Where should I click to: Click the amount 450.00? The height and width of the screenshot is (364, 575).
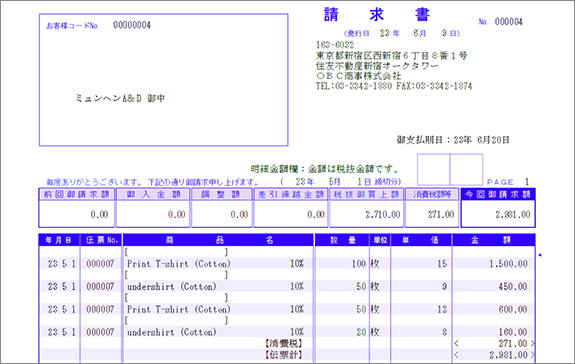coord(513,286)
